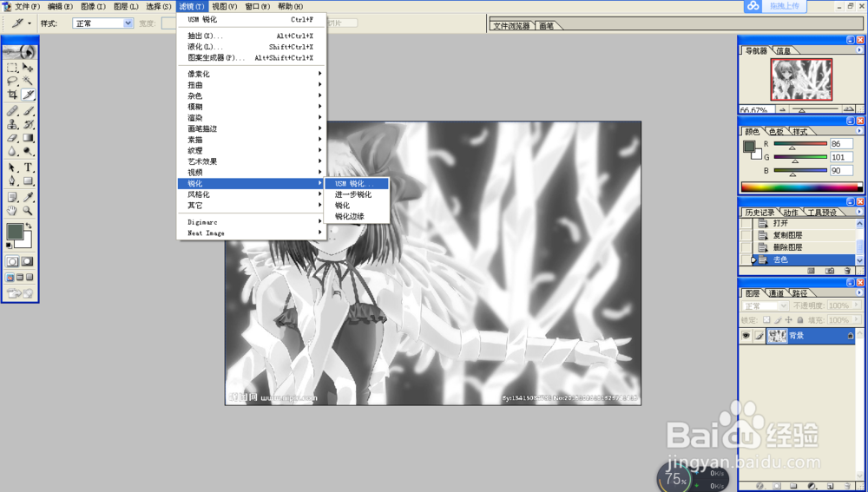Viewport: 868px width, 492px height.
Task: Switch to full screen with menu bar
Action: (20, 278)
